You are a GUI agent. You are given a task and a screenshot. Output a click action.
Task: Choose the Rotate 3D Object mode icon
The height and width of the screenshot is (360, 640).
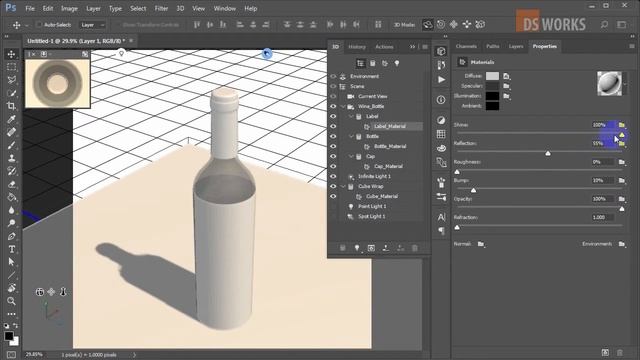tap(427, 24)
